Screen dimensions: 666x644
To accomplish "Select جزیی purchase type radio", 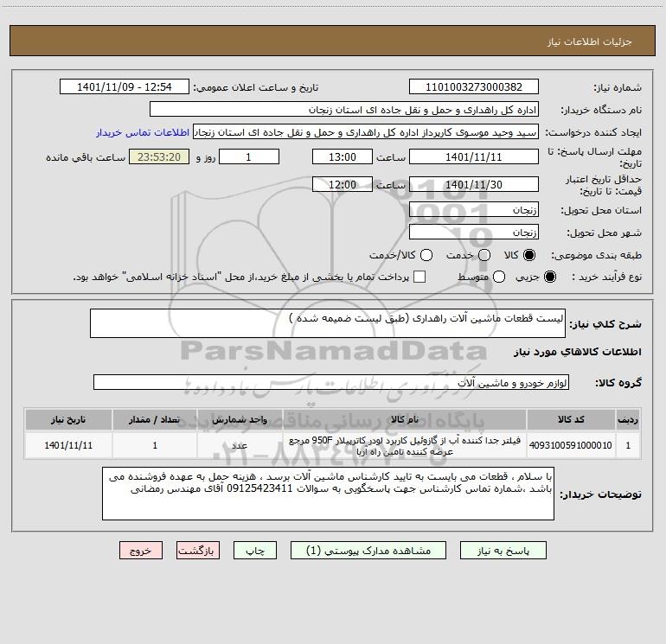I will (x=549, y=277).
